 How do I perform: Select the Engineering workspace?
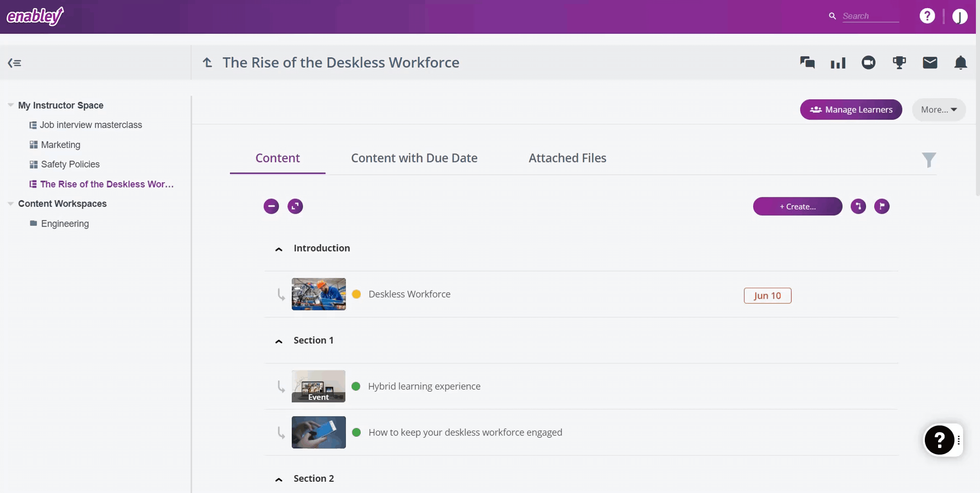pos(64,223)
